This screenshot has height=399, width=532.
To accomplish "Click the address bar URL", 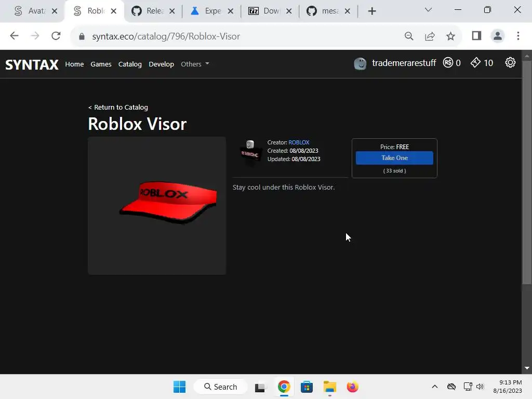I will click(166, 36).
